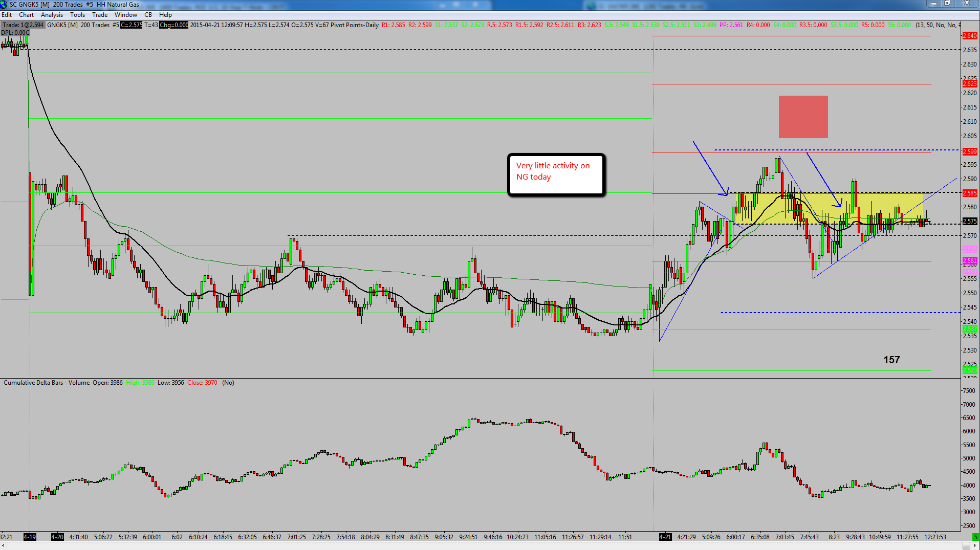This screenshot has height=550, width=980.
Task: Click the 9:24:51 time label
Action: 468,537
